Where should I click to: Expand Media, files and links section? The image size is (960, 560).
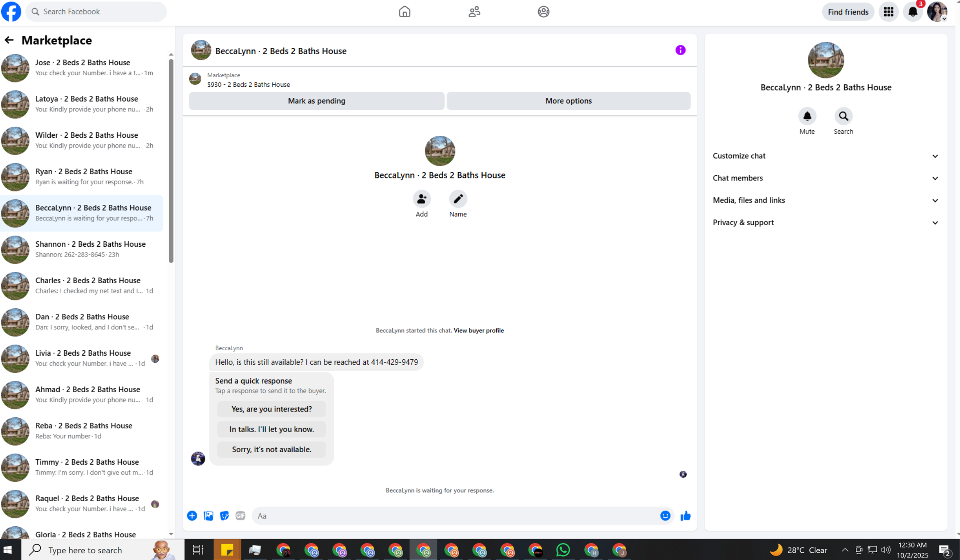coord(825,200)
